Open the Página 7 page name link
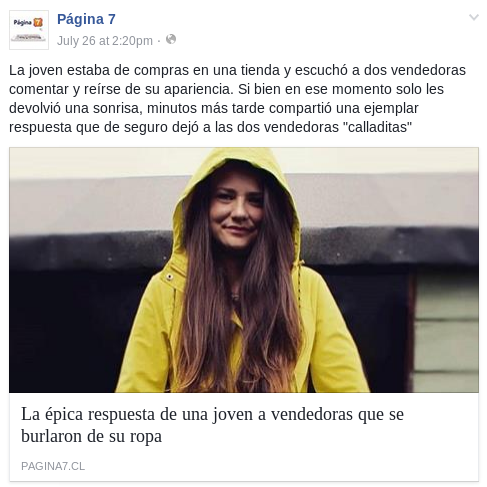 tap(86, 19)
